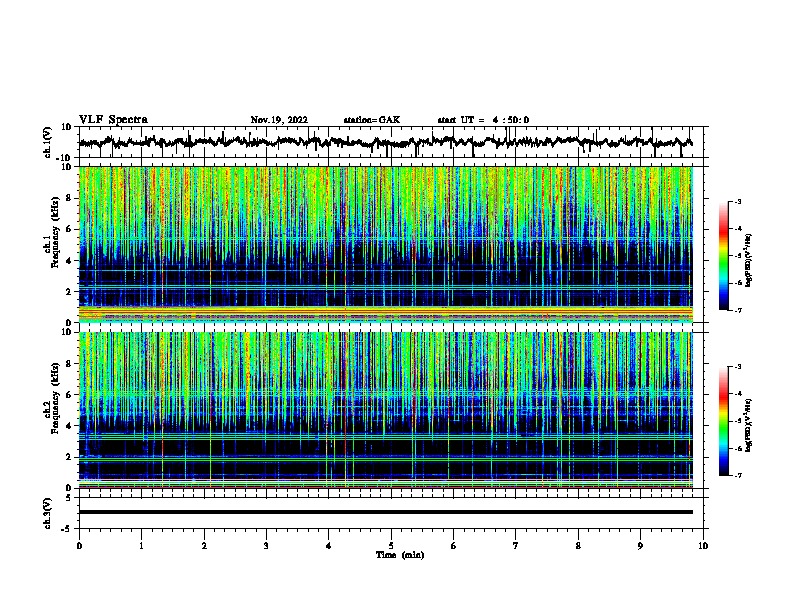Click the ch.2 spectrogram color scale bar
Image resolution: width=792 pixels, height=612 pixels.
(724, 421)
